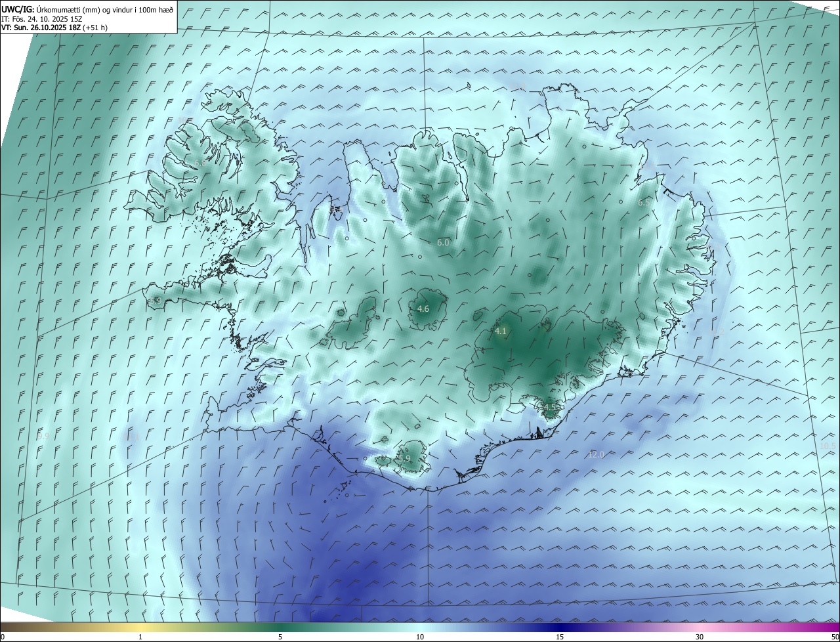This screenshot has width=840, height=642.
Task: Click the 4.1 value on Vatnajökull glacier
Action: coord(501,332)
